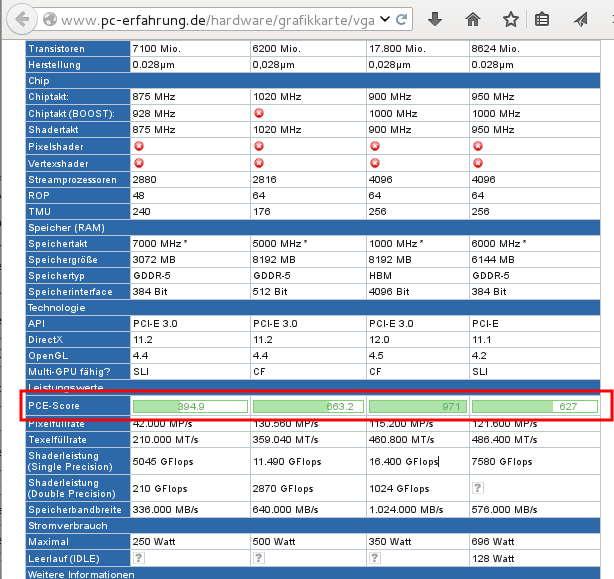Image resolution: width=614 pixels, height=579 pixels.
Task: Click the 486.400 MT/s texel rate cell
Action: [535, 440]
